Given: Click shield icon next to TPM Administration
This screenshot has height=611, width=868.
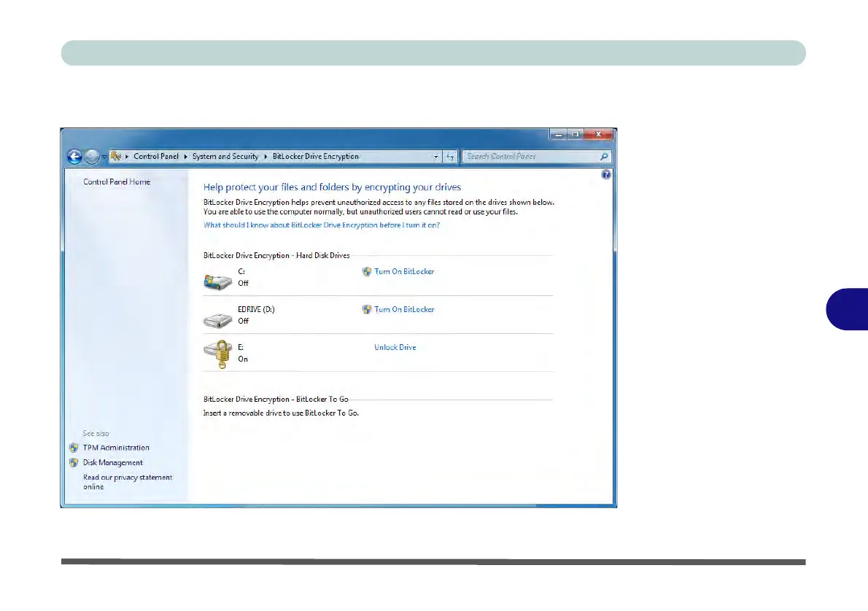Looking at the screenshot, I should pyautogui.click(x=74, y=448).
